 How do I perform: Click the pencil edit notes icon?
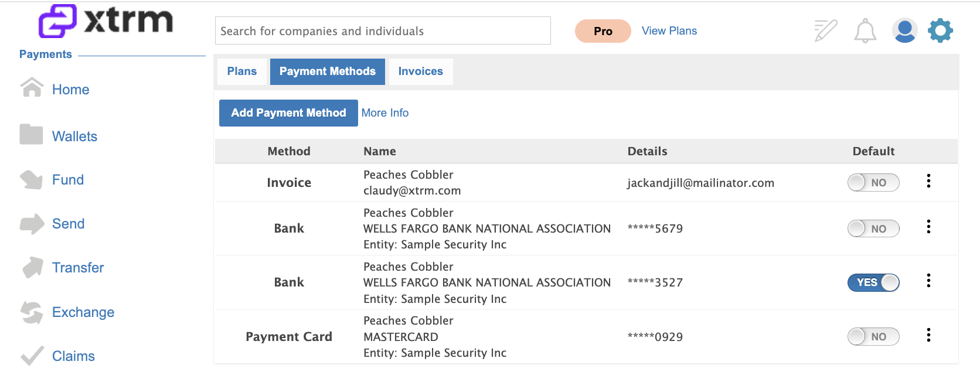[826, 30]
